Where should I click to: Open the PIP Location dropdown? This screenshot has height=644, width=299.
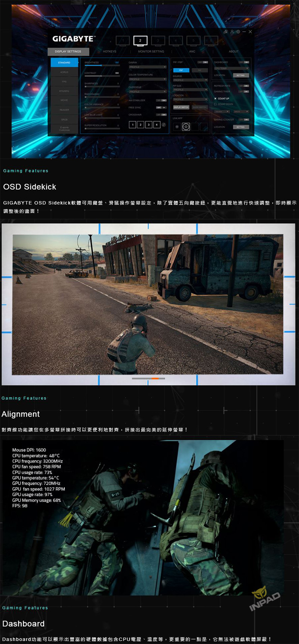tap(190, 99)
